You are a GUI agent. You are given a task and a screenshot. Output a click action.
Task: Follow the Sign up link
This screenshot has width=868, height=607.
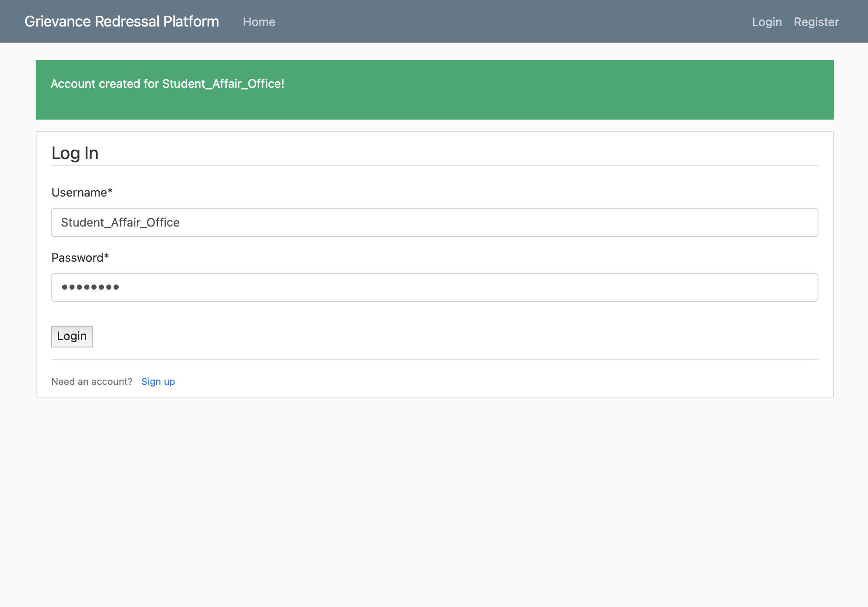pyautogui.click(x=158, y=381)
